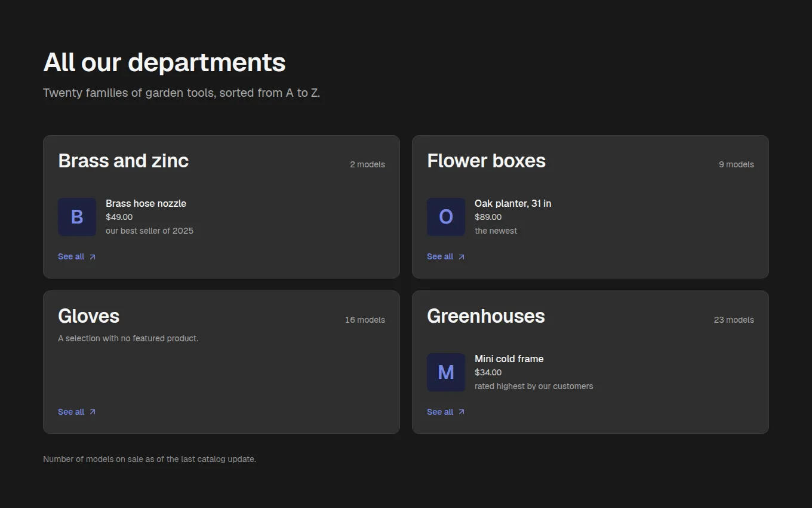This screenshot has height=508, width=812.
Task: Click the 23 models count
Action: pyautogui.click(x=734, y=320)
